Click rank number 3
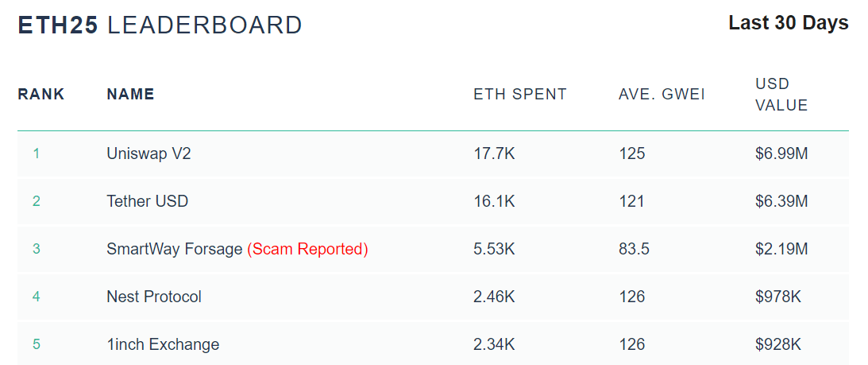The width and height of the screenshot is (868, 365). coord(37,249)
